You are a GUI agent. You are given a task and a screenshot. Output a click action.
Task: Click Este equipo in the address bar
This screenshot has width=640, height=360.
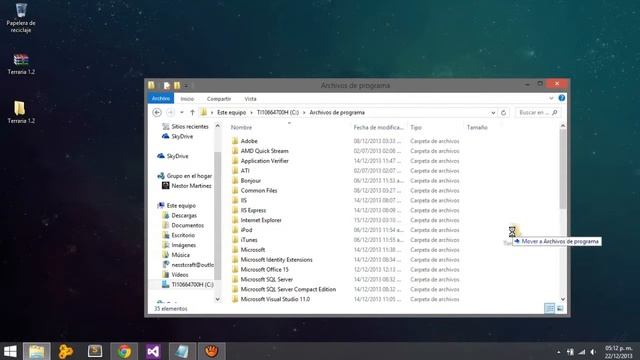click(231, 112)
